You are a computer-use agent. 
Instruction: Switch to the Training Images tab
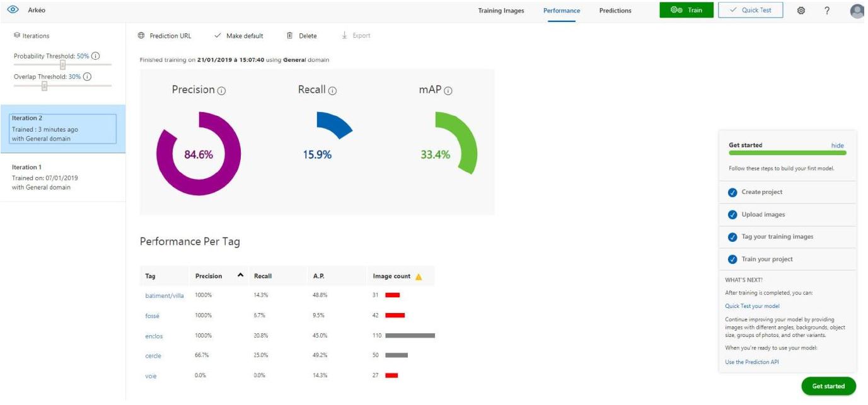click(501, 11)
